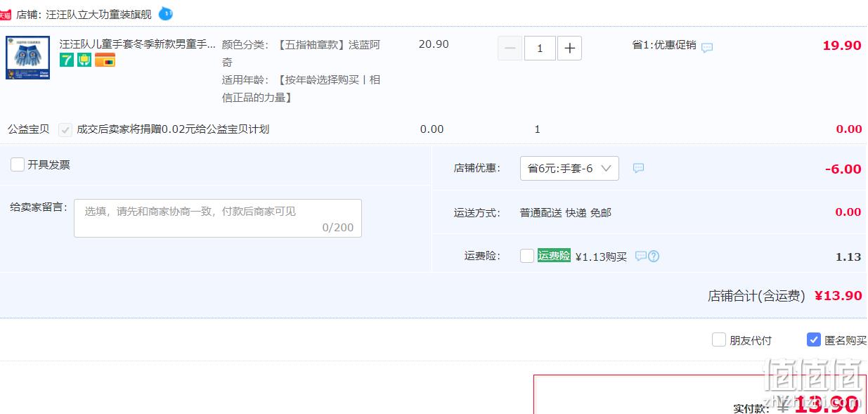
Task: Click the 省1:优惠促销 promotion text
Action: pos(664,45)
